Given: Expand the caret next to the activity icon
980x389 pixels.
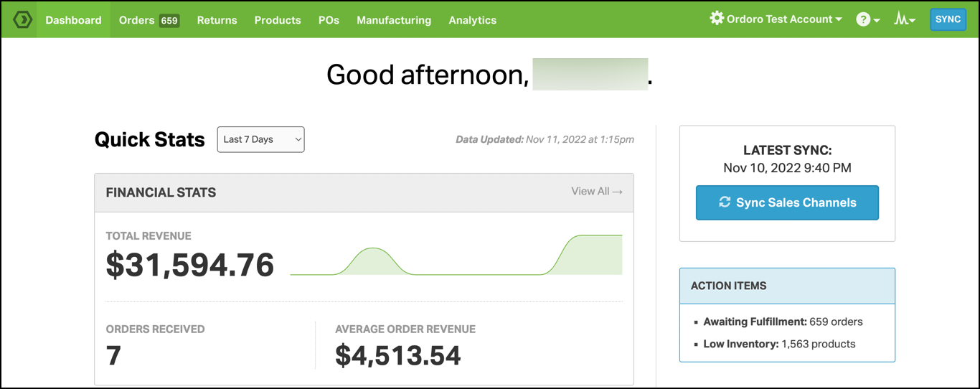Looking at the screenshot, I should 913,22.
